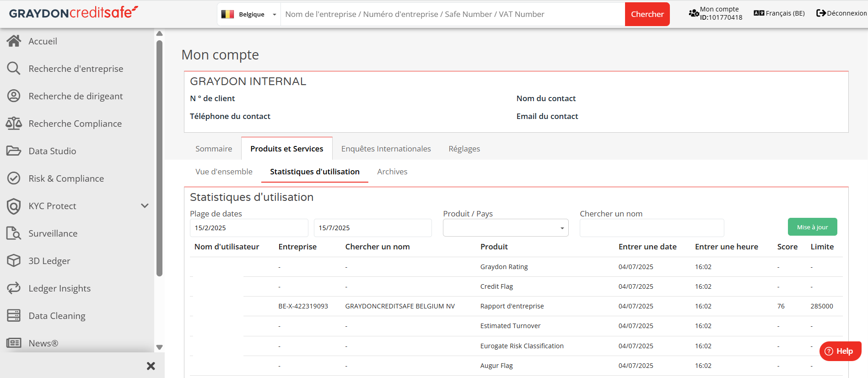Open the red Help widget
Screen dimensions: 868x378
tap(840, 351)
